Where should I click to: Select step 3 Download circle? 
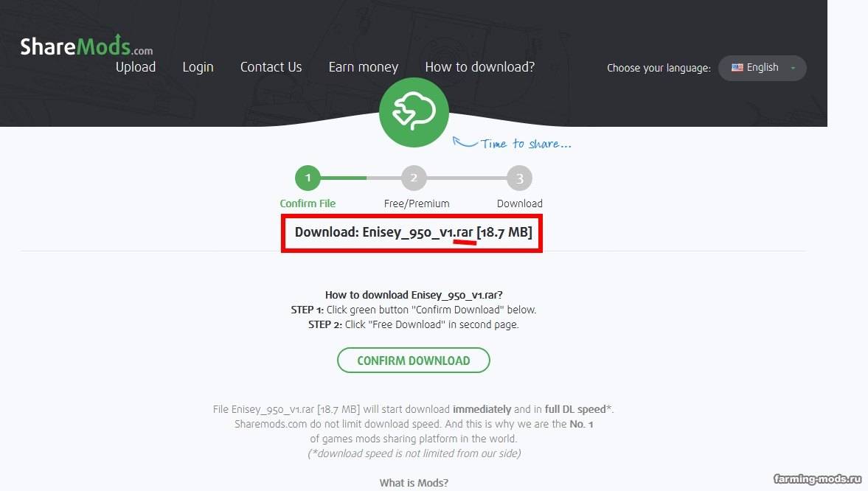coord(519,178)
